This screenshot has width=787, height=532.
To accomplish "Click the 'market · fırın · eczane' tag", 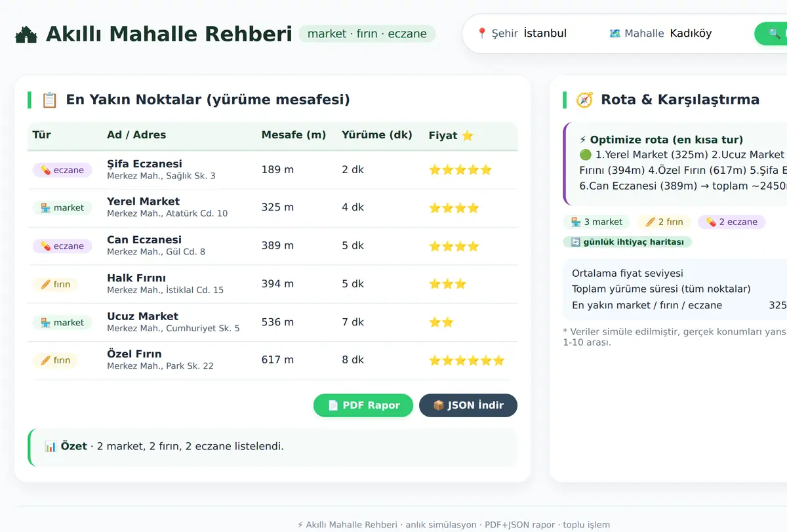I will (367, 34).
